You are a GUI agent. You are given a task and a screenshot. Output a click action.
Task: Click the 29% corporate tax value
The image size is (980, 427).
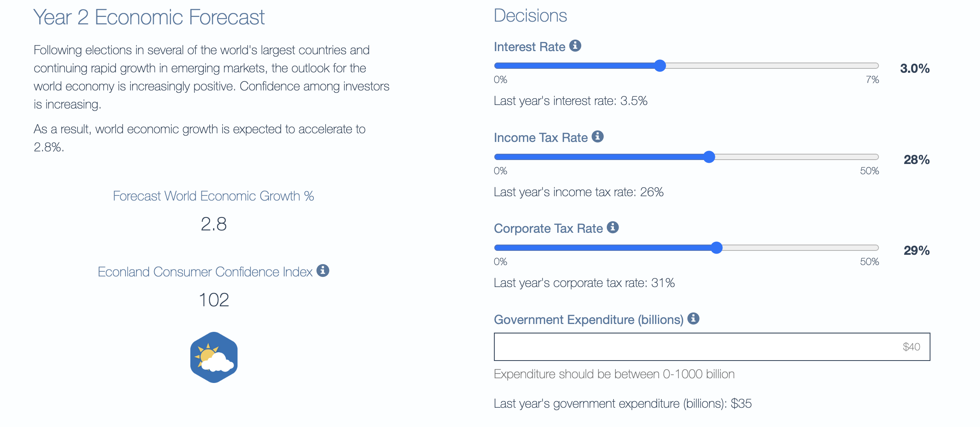coord(916,250)
